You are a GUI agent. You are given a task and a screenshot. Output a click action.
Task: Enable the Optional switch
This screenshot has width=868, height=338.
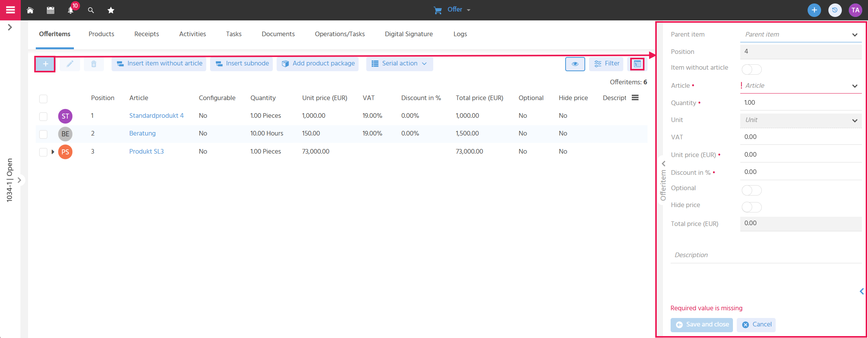click(751, 190)
